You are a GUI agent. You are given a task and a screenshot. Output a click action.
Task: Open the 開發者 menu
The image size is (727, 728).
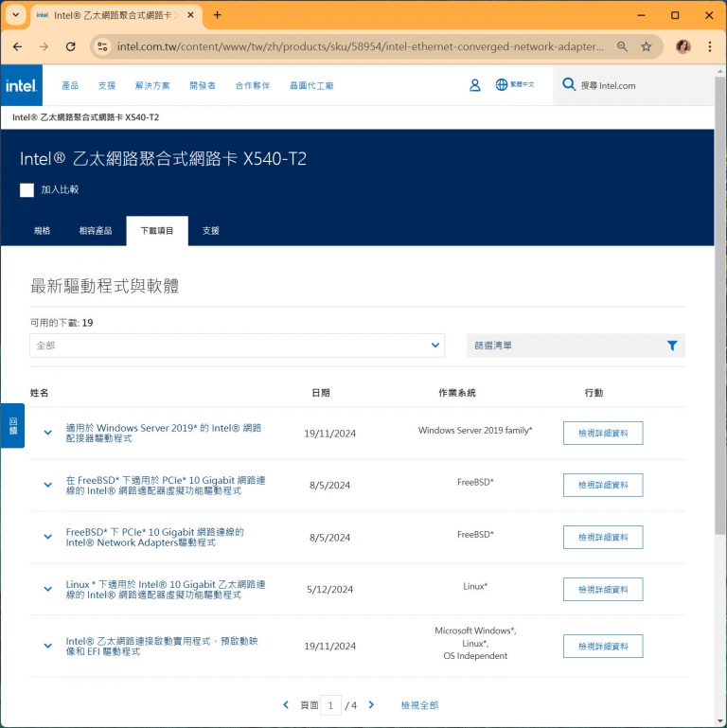click(x=203, y=85)
